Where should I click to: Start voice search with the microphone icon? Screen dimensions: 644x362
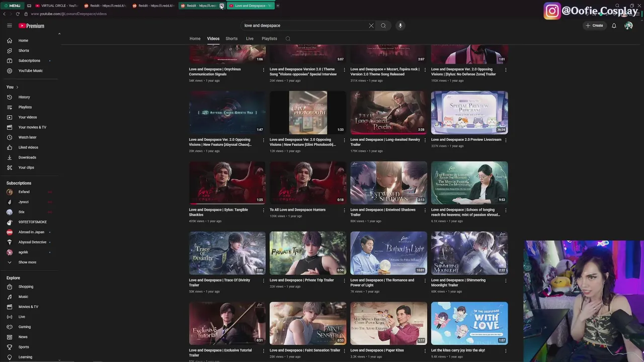tap(400, 26)
